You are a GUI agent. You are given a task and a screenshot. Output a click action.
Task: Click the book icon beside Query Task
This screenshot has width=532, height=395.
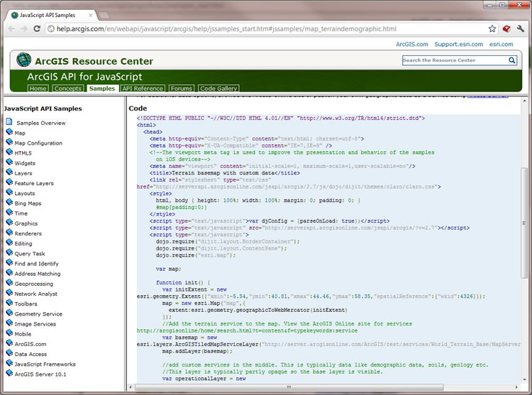click(9, 252)
